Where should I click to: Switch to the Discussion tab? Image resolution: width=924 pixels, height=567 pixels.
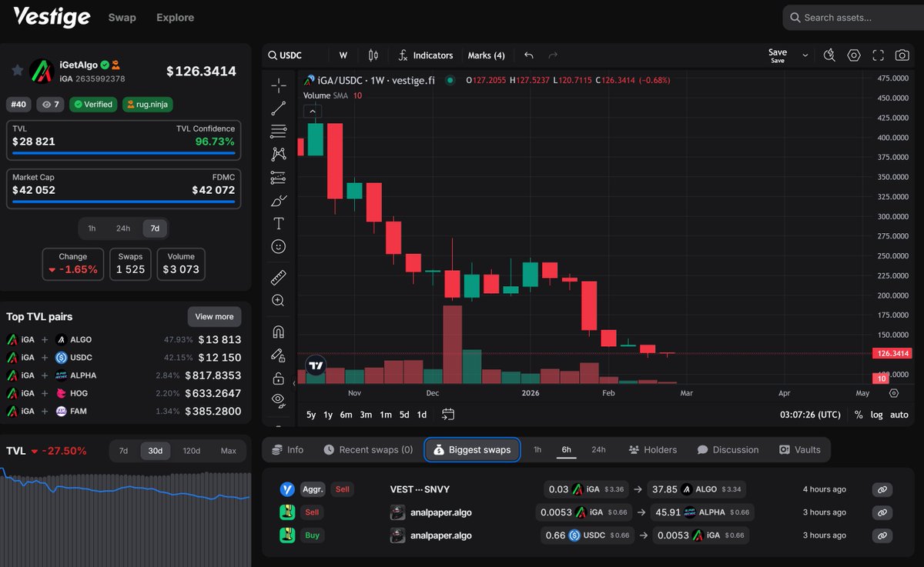coord(728,450)
